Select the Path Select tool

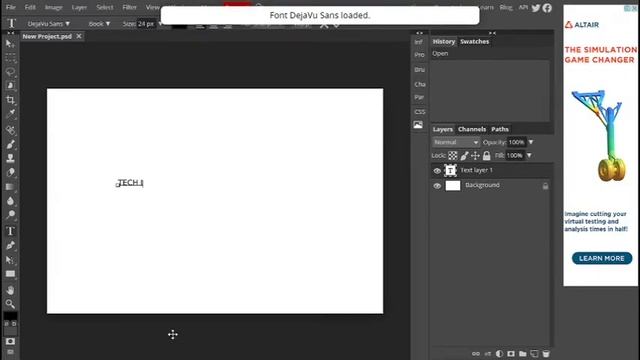coord(10,260)
